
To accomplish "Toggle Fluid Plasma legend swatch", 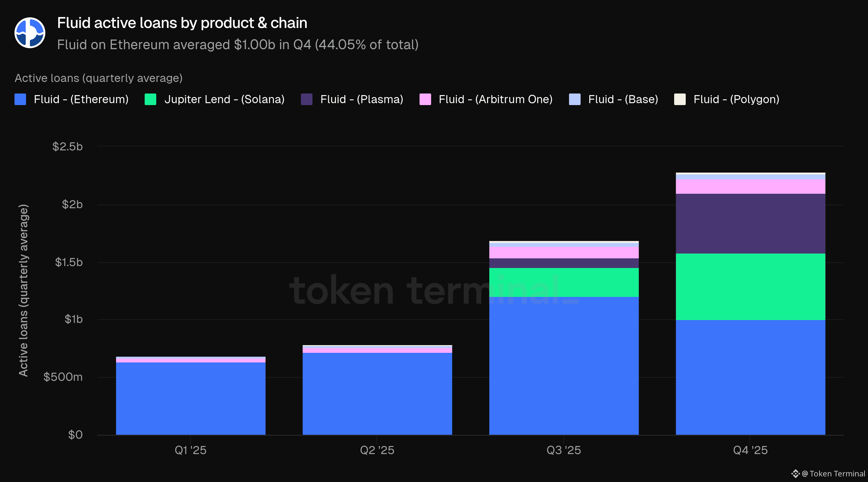I will point(306,99).
